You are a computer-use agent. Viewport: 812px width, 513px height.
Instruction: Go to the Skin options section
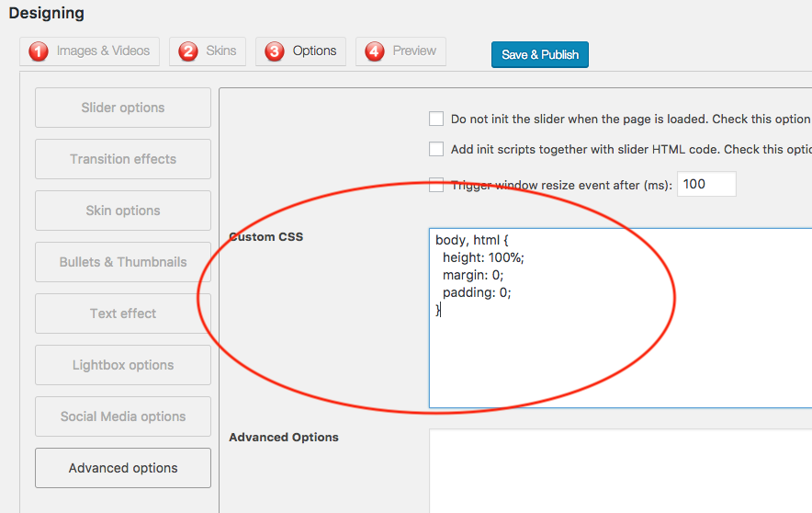coord(123,211)
